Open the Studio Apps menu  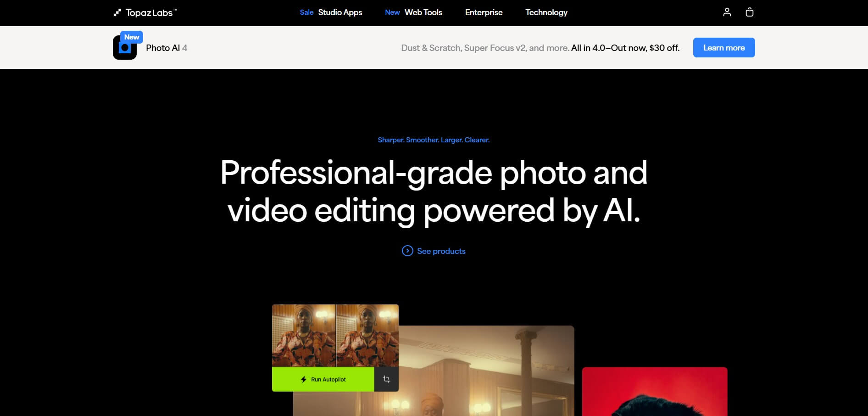tap(340, 12)
